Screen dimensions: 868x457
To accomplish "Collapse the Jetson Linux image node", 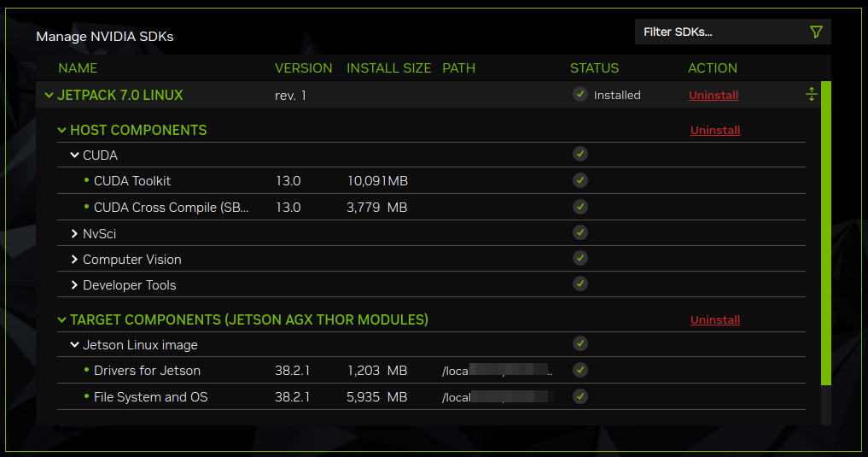I will point(74,346).
